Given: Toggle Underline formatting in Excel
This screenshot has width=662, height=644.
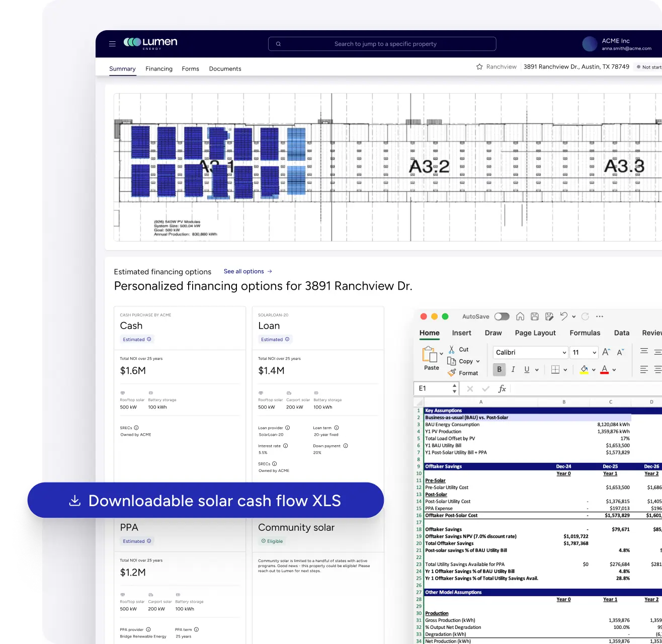Looking at the screenshot, I should 527,369.
